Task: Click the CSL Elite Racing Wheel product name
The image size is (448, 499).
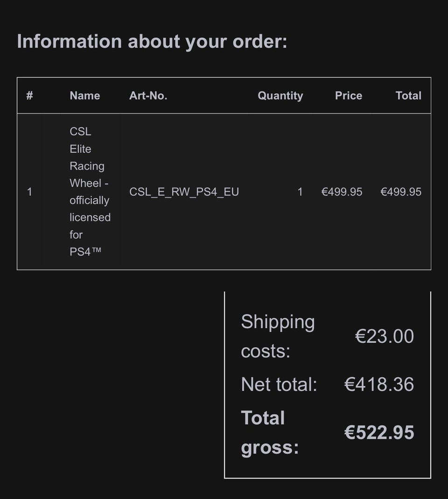Action: pos(89,174)
